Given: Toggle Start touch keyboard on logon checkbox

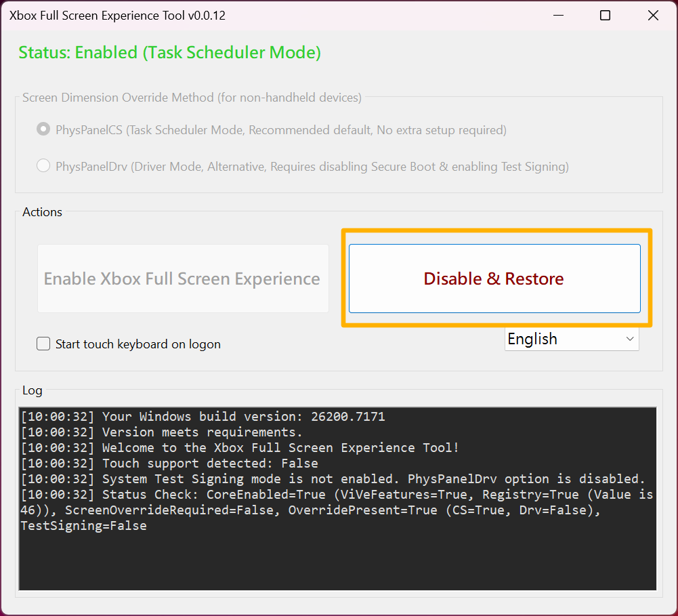Looking at the screenshot, I should click(43, 344).
